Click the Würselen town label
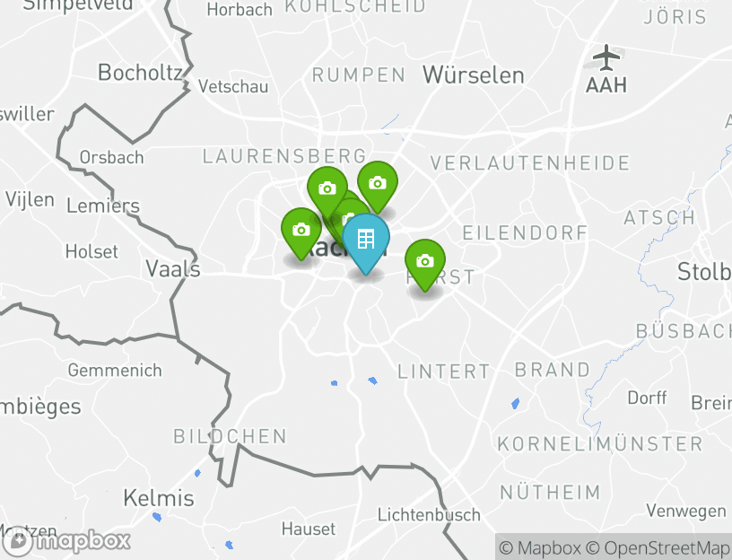Viewport: 732px width, 560px height. [x=474, y=75]
